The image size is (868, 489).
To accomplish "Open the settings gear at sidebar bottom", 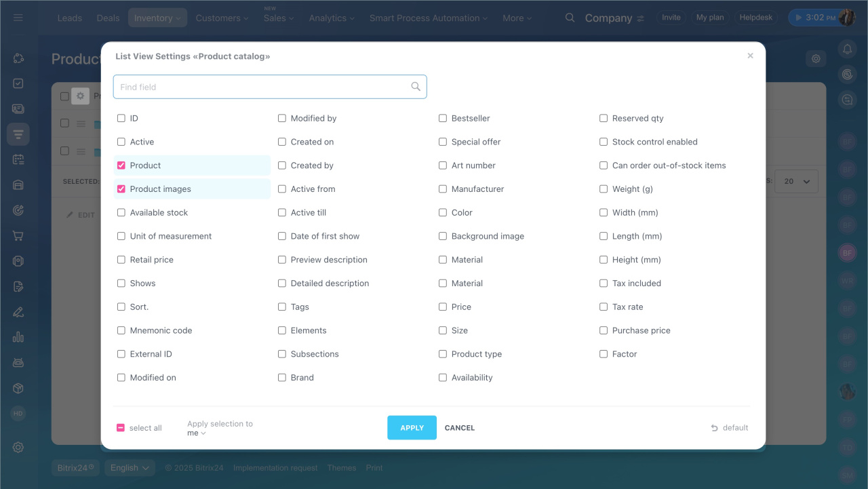I will 18,447.
